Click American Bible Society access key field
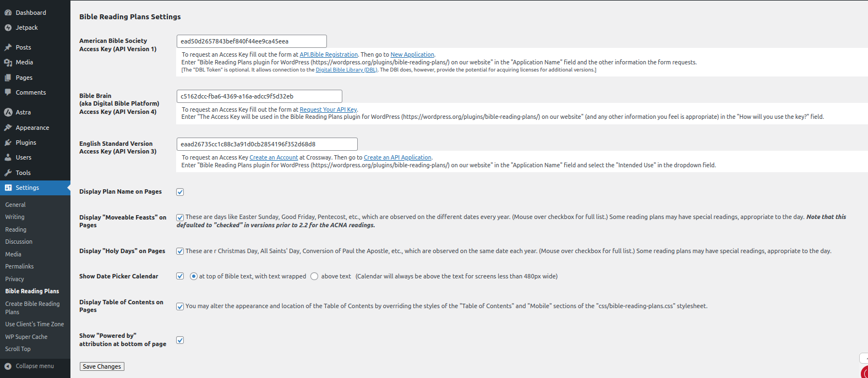The image size is (868, 378). tap(252, 41)
